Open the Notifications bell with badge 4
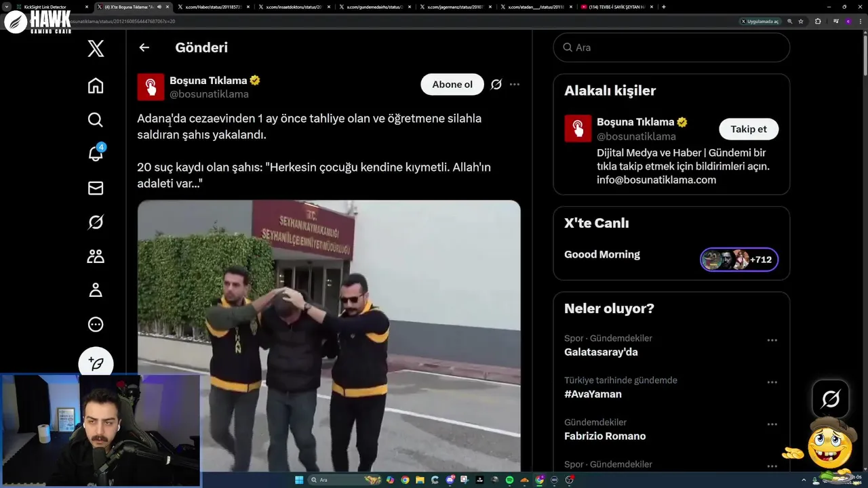 click(x=96, y=153)
